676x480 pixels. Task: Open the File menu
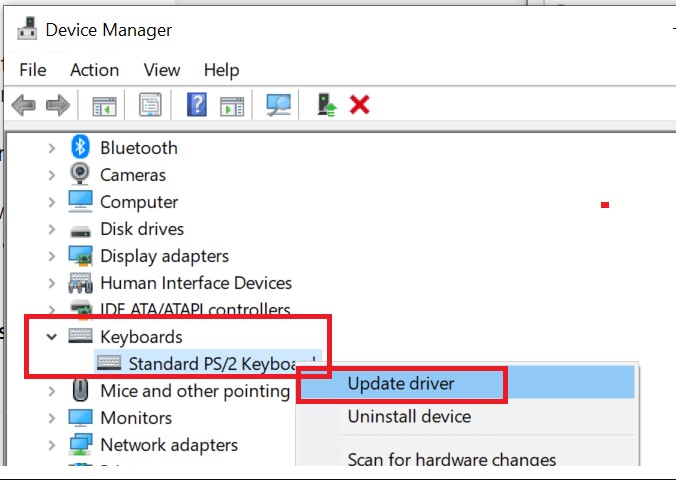coord(33,70)
